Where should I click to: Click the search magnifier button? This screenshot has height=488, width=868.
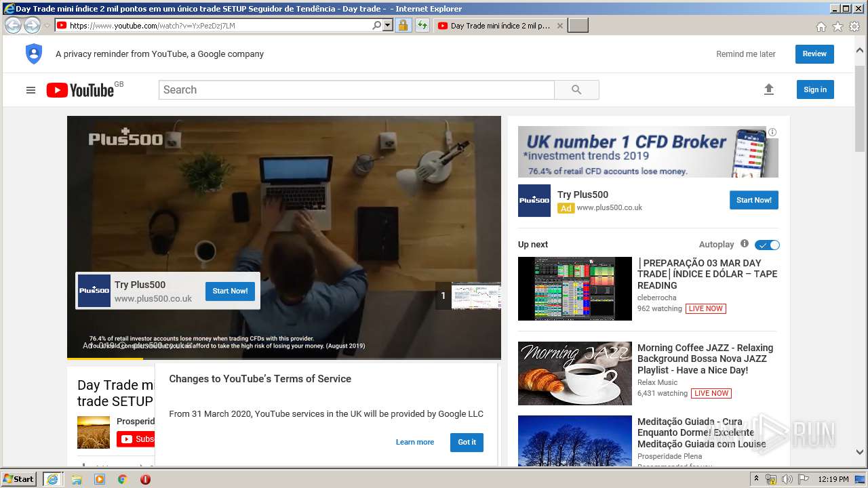click(576, 90)
